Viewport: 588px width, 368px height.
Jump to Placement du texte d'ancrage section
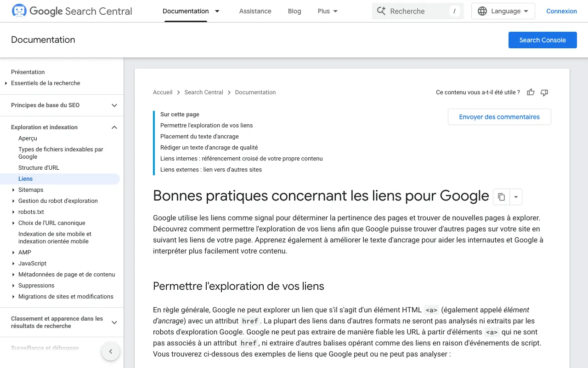[199, 137]
